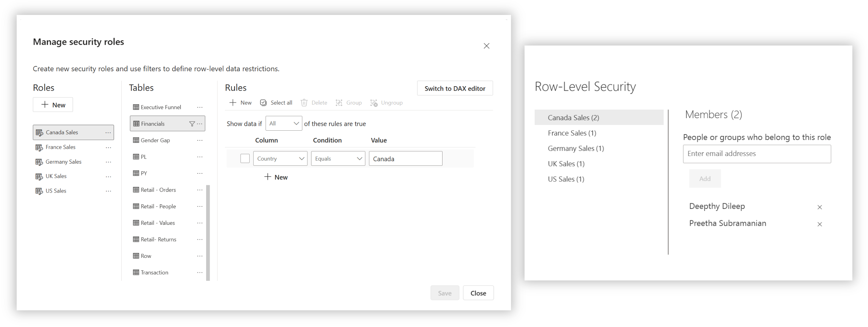Remove Preetha Subramanian from role members
Screen dimensions: 868x327
coord(819,224)
